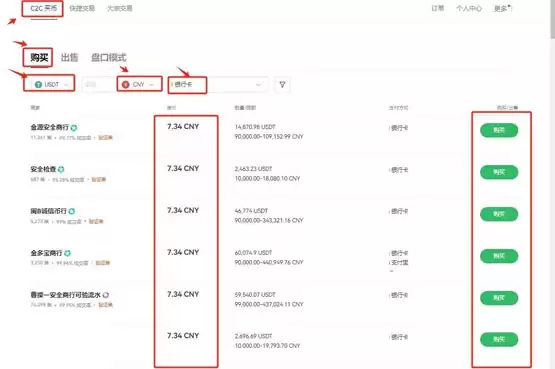Click 购买 for the 金源安全商行 offer

(499, 130)
